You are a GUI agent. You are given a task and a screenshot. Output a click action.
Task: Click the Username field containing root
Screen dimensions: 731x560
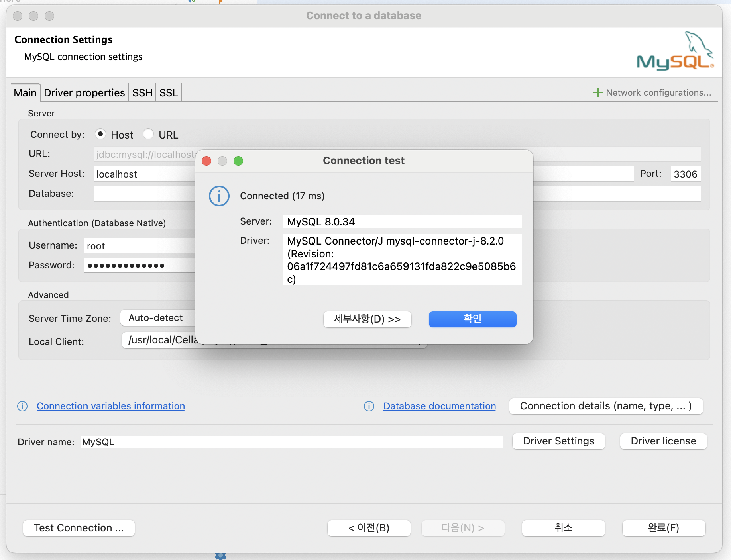[x=140, y=246]
